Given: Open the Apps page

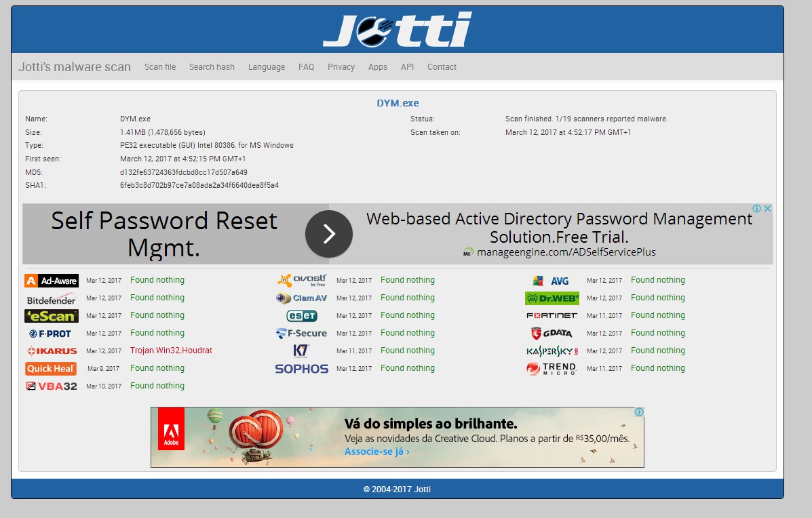Looking at the screenshot, I should coord(378,66).
